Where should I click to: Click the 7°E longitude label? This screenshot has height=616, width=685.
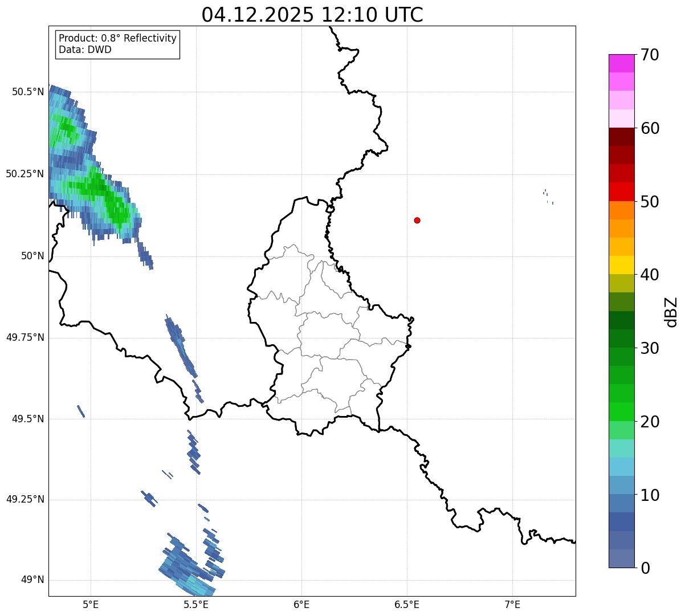pos(512,605)
